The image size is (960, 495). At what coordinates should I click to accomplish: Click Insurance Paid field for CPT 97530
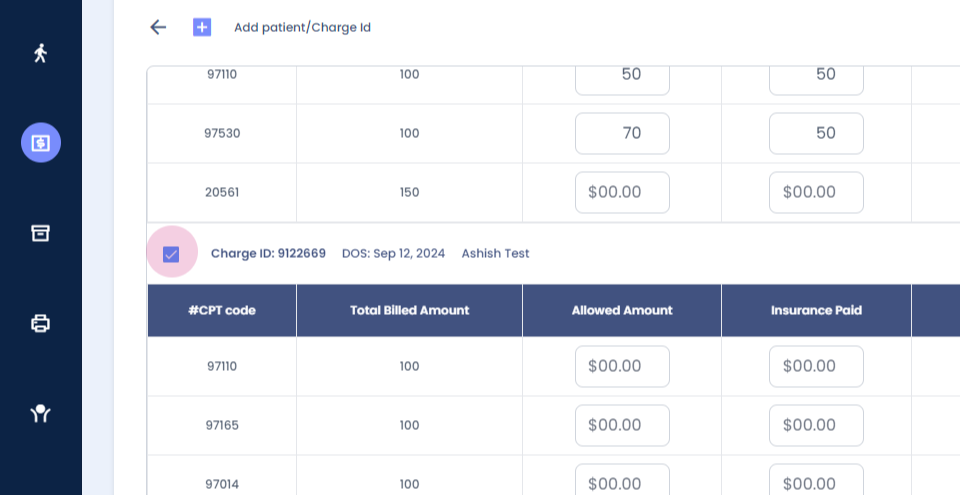click(816, 133)
